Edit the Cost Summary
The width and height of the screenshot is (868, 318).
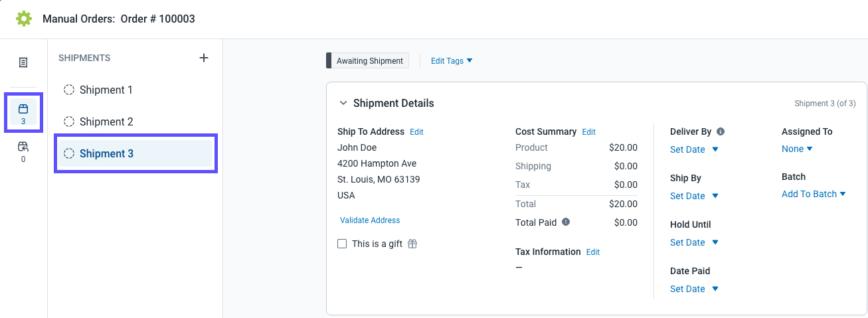click(588, 131)
